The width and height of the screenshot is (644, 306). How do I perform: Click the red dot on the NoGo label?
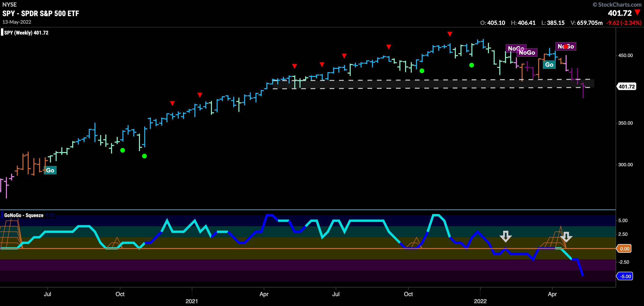pos(566,46)
